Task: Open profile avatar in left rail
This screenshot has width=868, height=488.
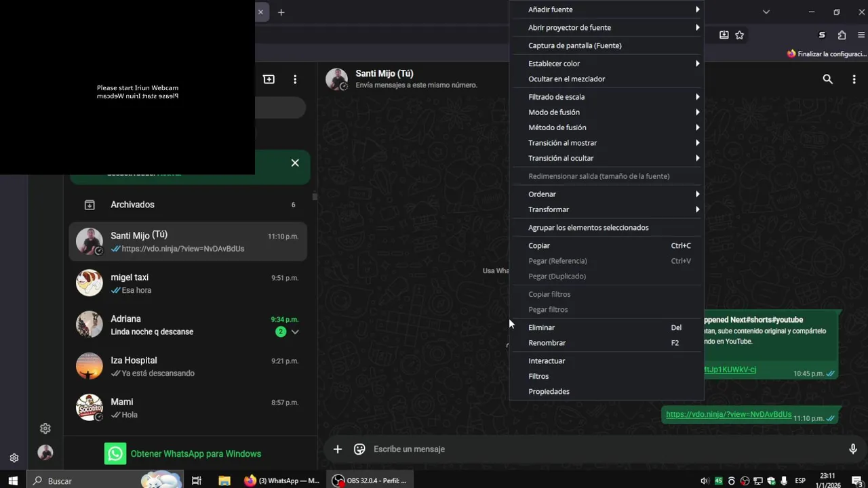Action: 45,453
